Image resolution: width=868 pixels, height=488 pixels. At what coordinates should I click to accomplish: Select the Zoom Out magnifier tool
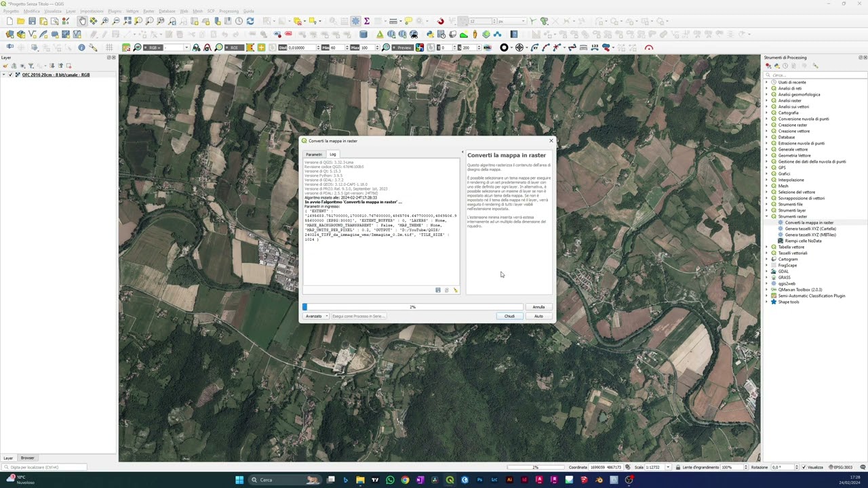(x=116, y=21)
